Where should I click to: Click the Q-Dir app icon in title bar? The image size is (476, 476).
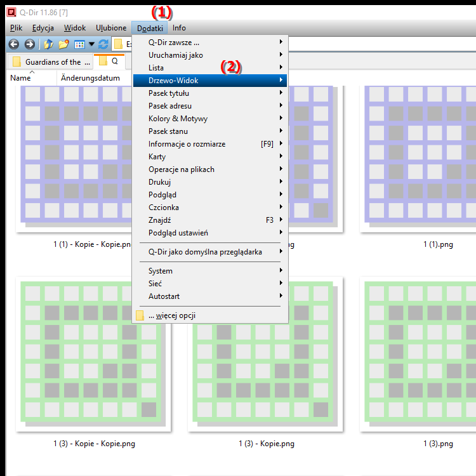pyautogui.click(x=10, y=11)
